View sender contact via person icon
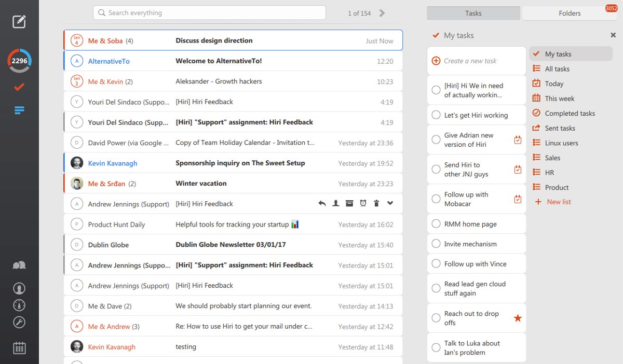The image size is (623, 364). (x=335, y=203)
